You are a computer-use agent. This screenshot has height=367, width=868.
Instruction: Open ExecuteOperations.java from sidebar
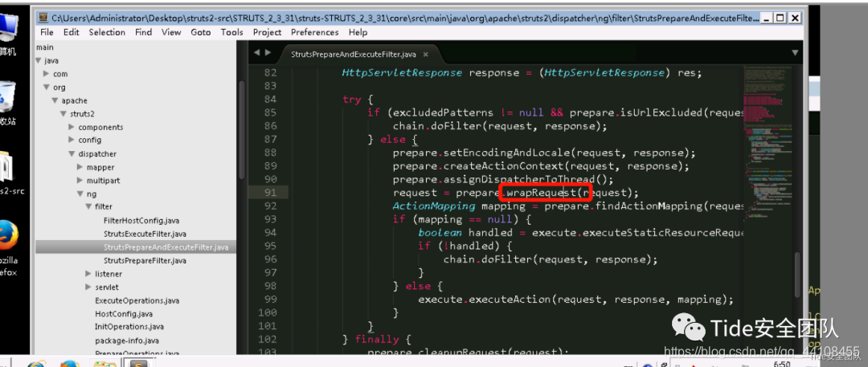pyautogui.click(x=137, y=300)
